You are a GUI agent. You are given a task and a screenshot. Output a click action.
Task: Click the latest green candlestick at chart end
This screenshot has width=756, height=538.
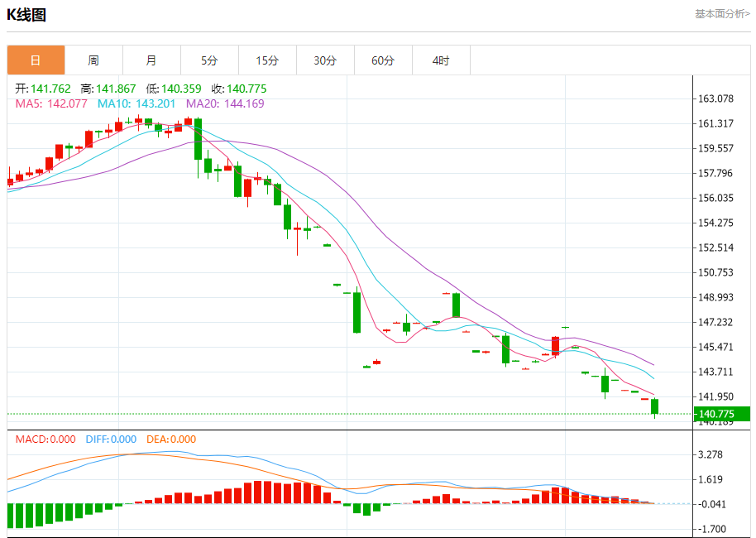tap(654, 406)
